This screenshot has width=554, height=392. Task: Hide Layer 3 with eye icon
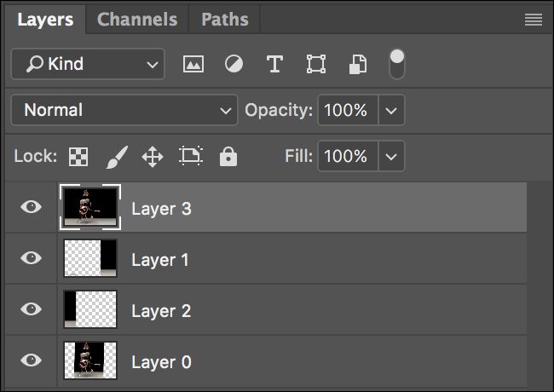31,207
